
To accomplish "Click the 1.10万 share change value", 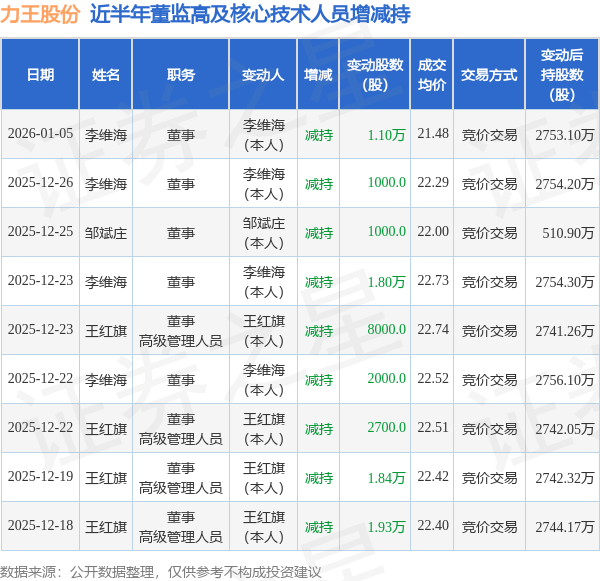I will point(386,135).
